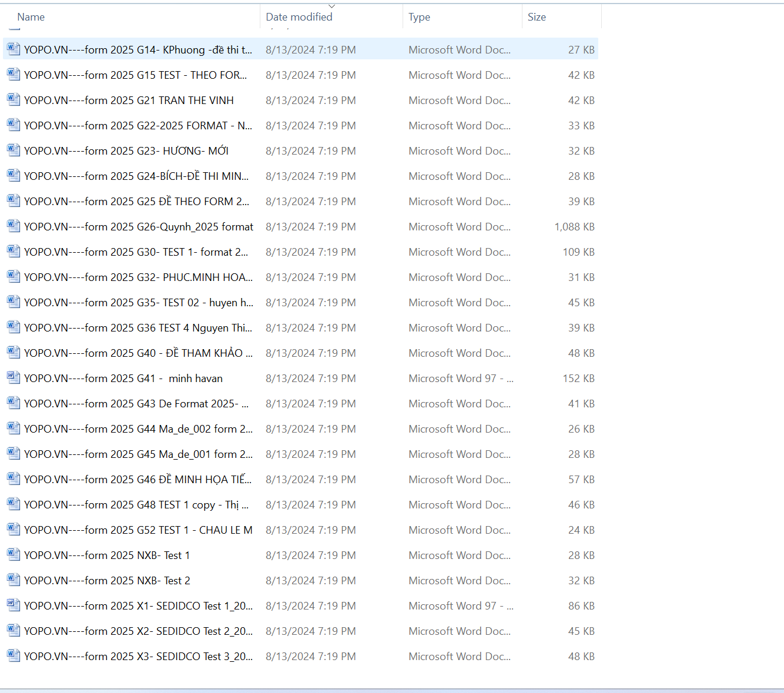
Task: Click Word icon of X1- SEDIDCO Test 1
Action: pyautogui.click(x=14, y=605)
